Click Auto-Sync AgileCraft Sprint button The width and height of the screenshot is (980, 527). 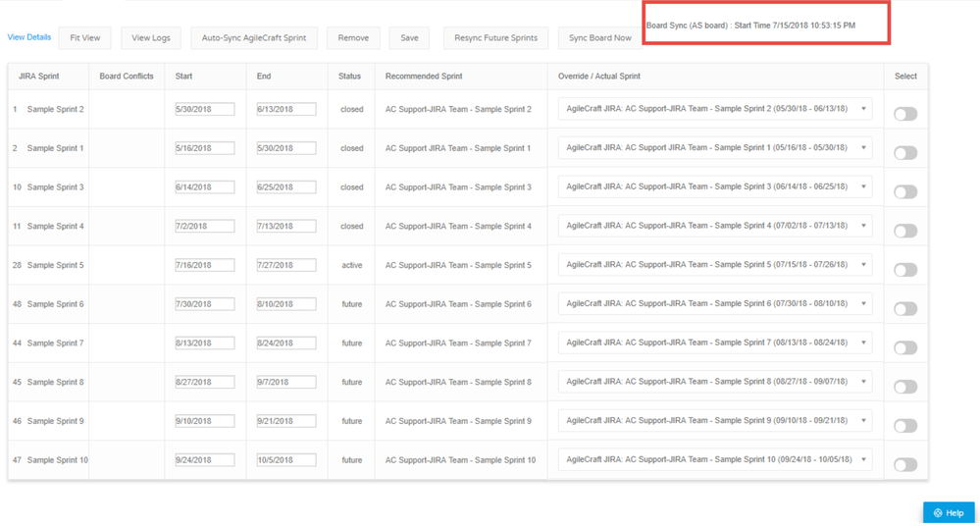click(254, 37)
